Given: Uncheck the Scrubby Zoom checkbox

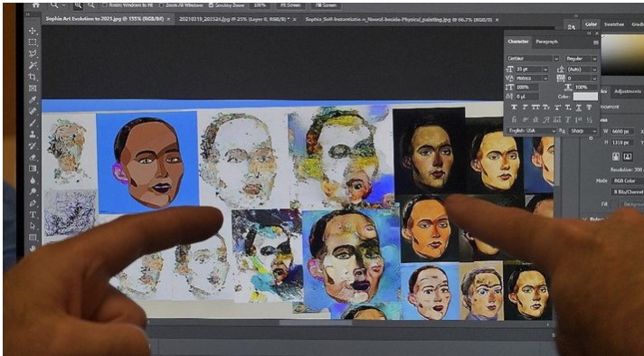Looking at the screenshot, I should pyautogui.click(x=211, y=5).
